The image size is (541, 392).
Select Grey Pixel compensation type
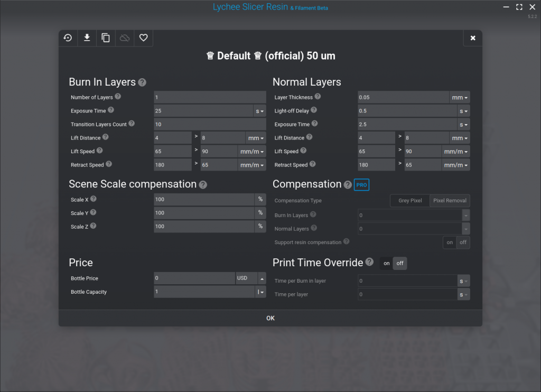[x=410, y=201]
